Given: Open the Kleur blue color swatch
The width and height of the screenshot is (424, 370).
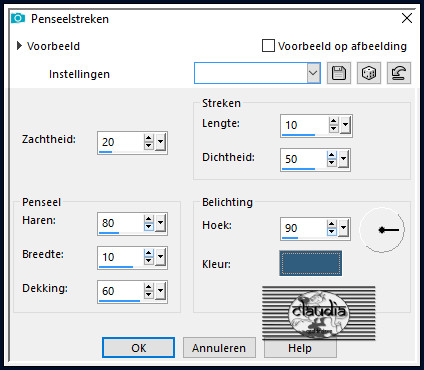Looking at the screenshot, I should coord(311,263).
